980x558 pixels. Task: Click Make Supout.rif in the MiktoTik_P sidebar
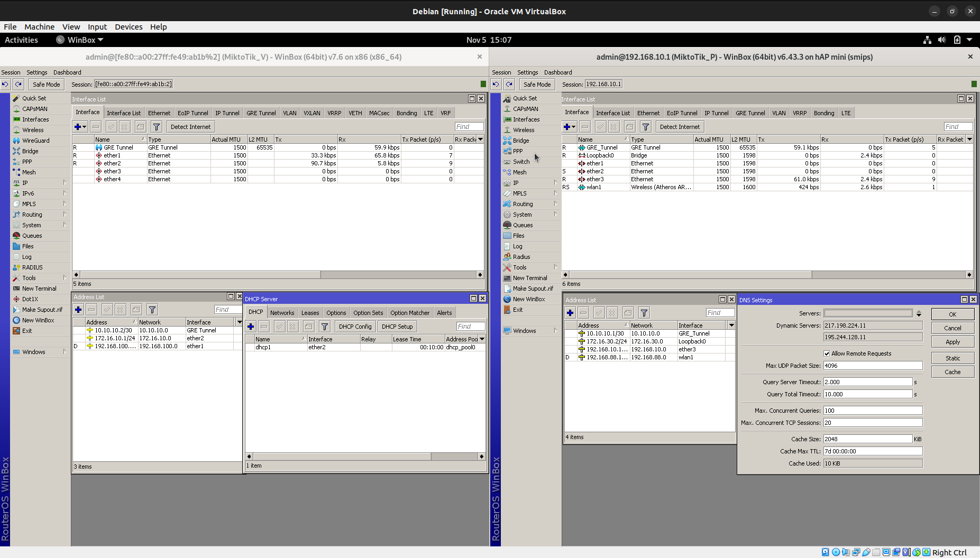tap(533, 289)
